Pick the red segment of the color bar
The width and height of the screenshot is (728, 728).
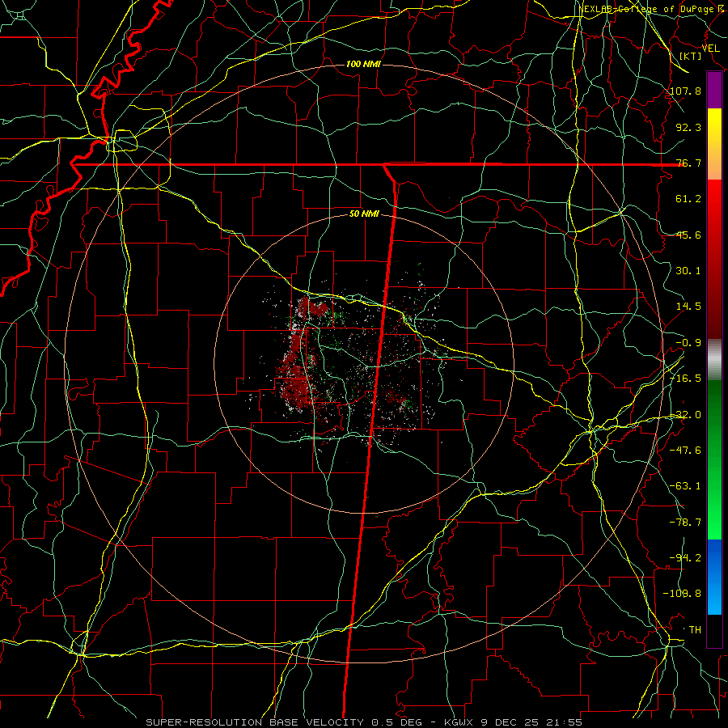coord(714,259)
